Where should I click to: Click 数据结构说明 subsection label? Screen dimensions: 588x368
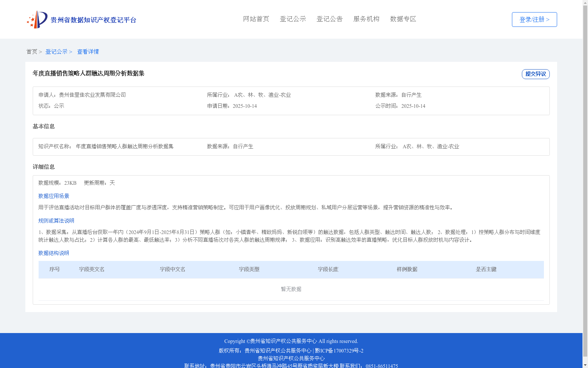tap(54, 253)
